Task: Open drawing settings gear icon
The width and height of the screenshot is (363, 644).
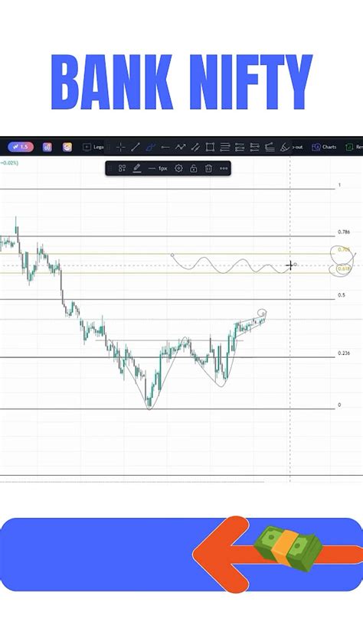Action: (x=178, y=168)
